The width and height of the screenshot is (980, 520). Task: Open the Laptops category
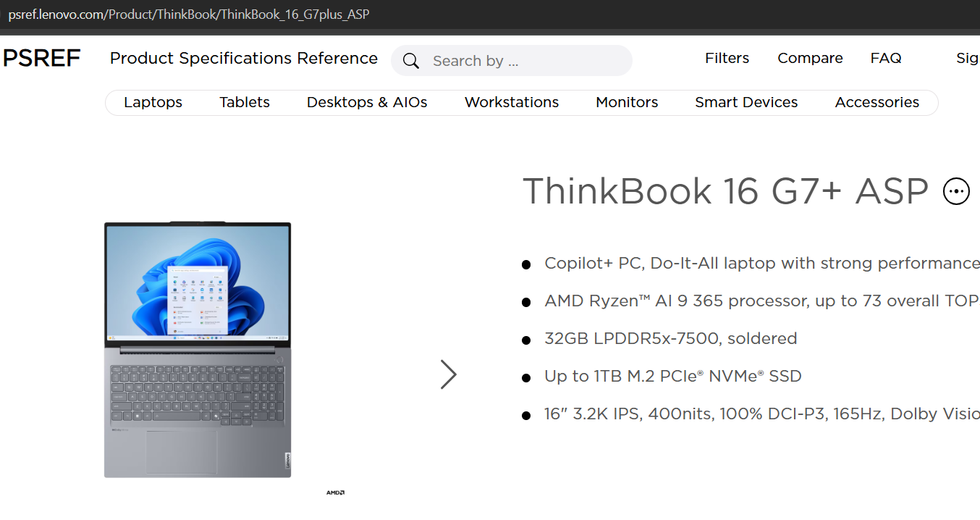(153, 102)
